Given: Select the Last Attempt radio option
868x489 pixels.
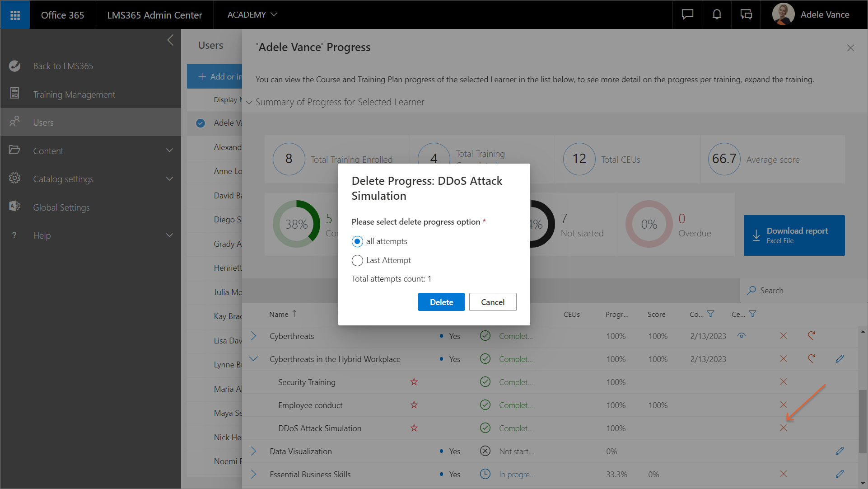Looking at the screenshot, I should coord(357,260).
